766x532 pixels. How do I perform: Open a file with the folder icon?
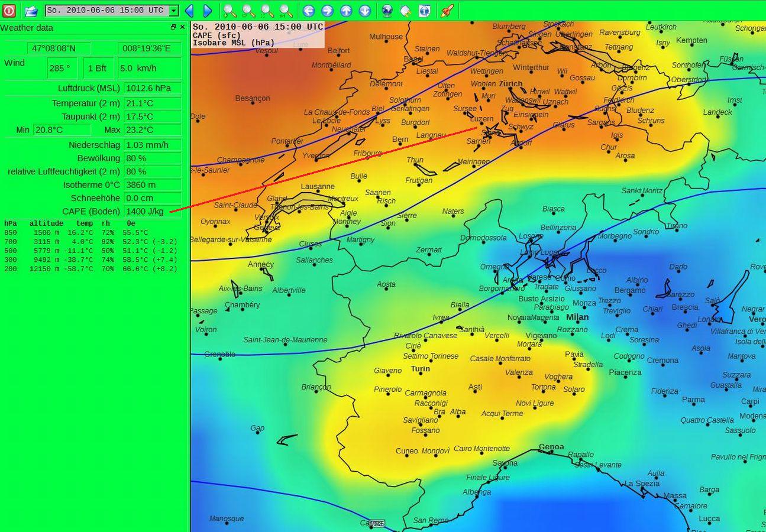(31, 11)
